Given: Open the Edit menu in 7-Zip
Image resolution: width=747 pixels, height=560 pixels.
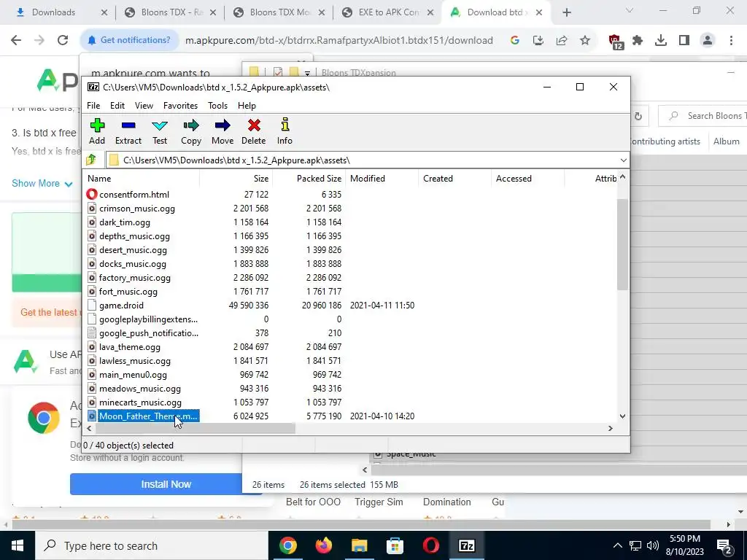Looking at the screenshot, I should 117,106.
